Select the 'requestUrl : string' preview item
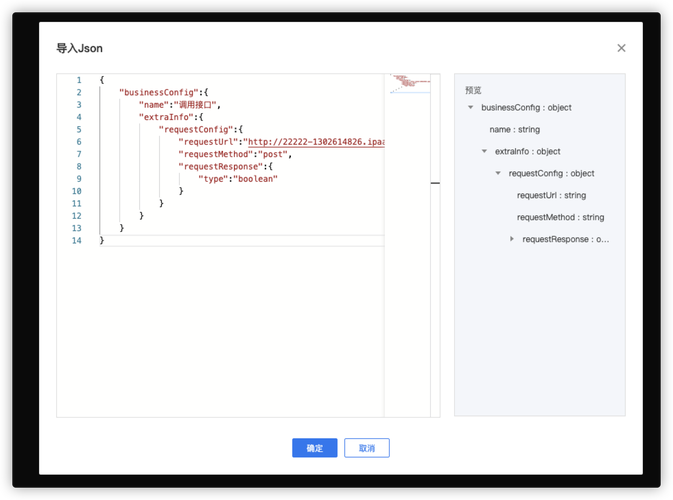673x500 pixels. 551,196
